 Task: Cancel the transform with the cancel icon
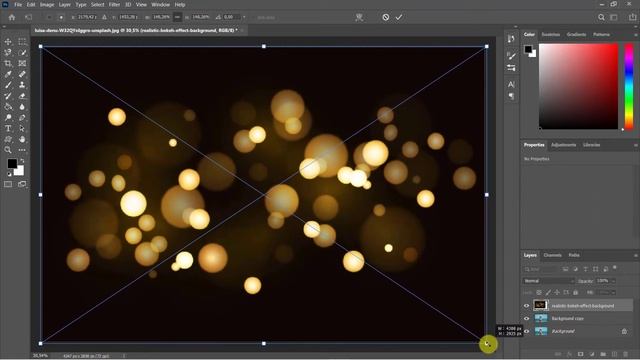385,17
